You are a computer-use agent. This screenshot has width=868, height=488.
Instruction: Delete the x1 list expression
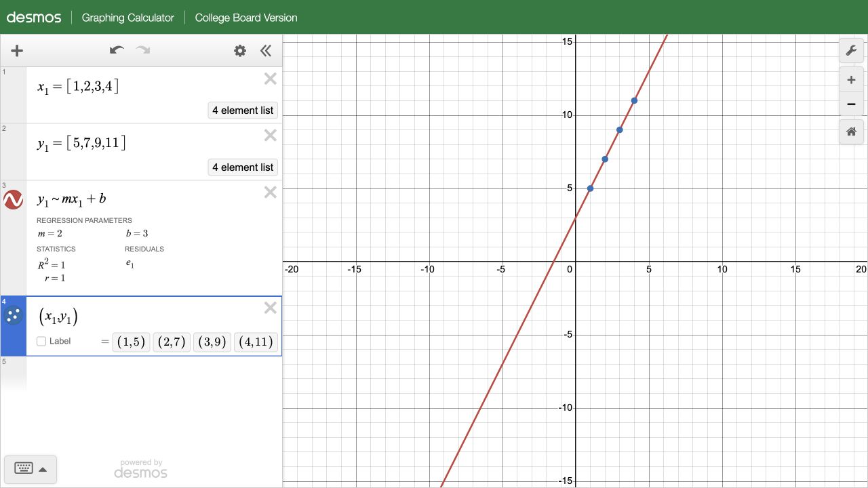pos(270,79)
